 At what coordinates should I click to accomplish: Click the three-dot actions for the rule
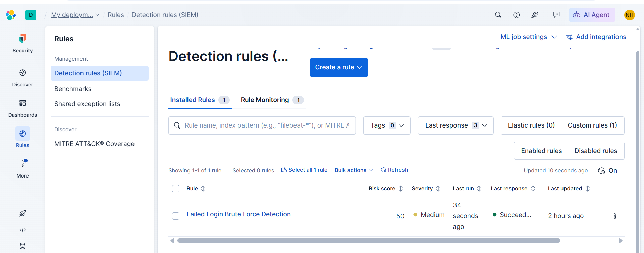pyautogui.click(x=615, y=216)
